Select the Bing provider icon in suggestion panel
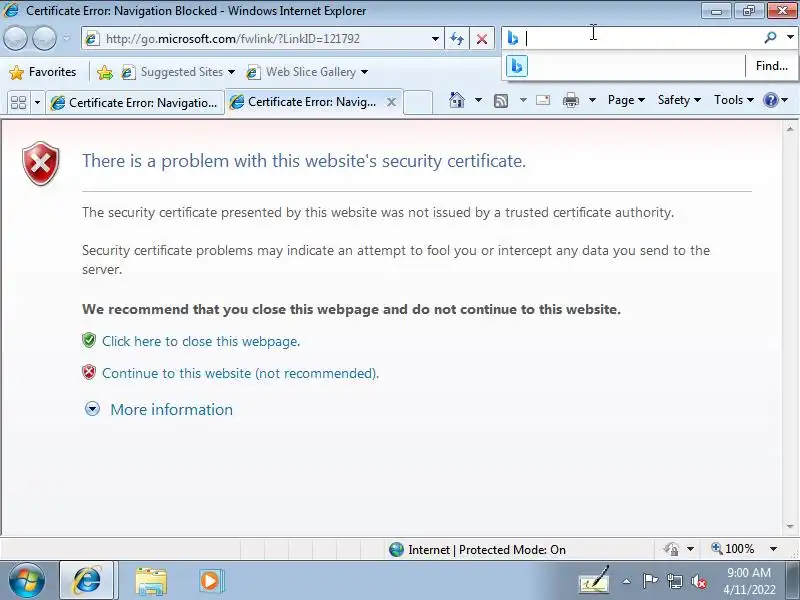 pos(516,66)
